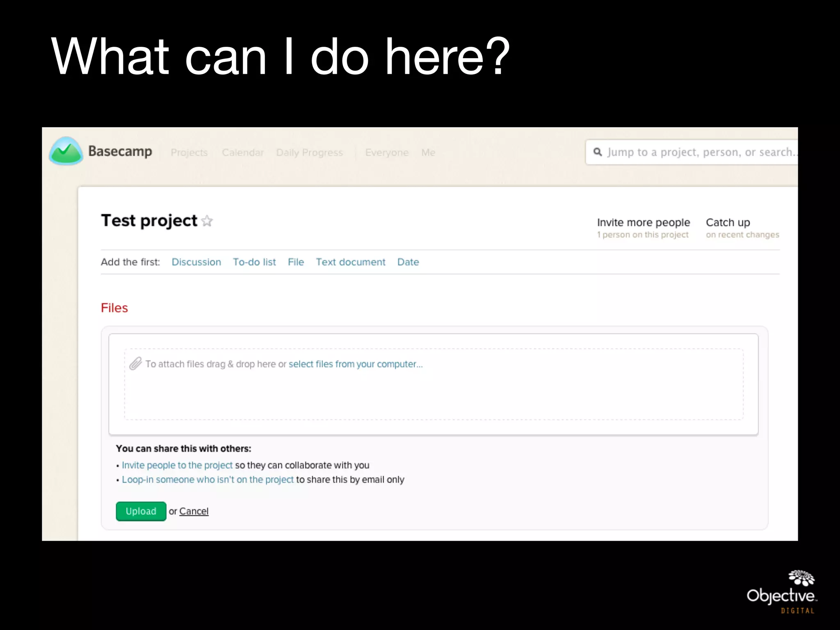Click Invite more people

pyautogui.click(x=644, y=222)
